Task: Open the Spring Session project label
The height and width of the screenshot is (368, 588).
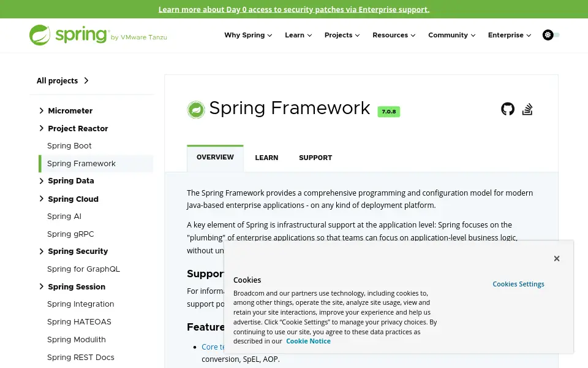Action: (77, 286)
